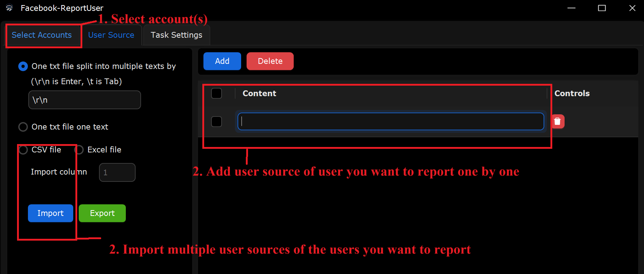644x274 pixels.
Task: Select 'One txt file one text' radio button
Action: pyautogui.click(x=23, y=127)
